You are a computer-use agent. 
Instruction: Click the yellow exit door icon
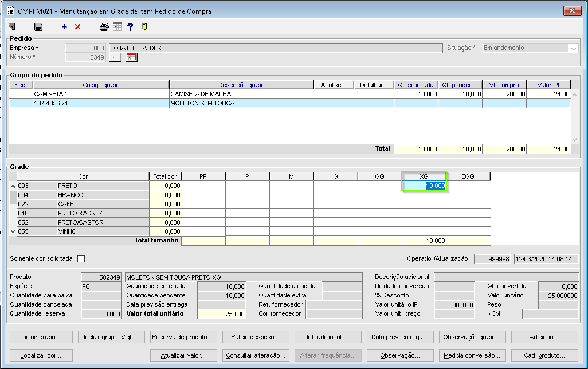[x=144, y=27]
